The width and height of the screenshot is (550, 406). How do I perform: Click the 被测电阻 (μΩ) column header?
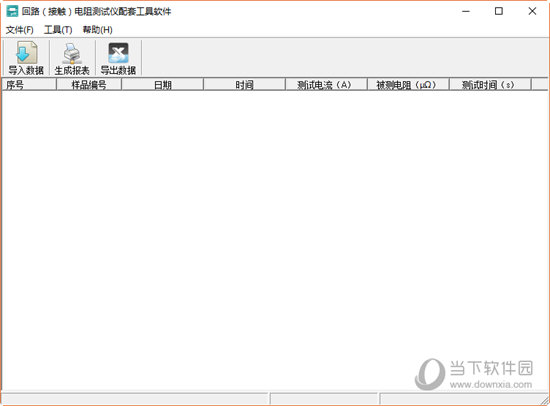click(x=408, y=85)
